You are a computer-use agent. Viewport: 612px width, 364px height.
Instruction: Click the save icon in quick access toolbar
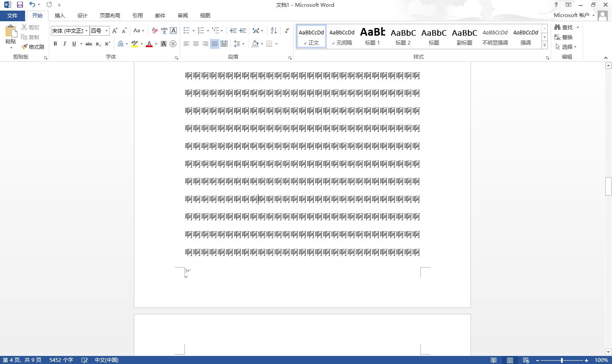pyautogui.click(x=20, y=5)
